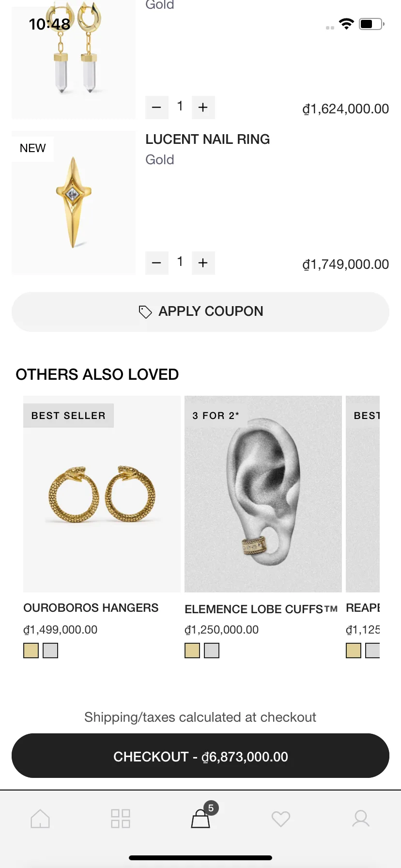This screenshot has height=868, width=401.
Task: Choose silver swatch for Elemence Lobe Cuffs
Action: [x=212, y=651]
